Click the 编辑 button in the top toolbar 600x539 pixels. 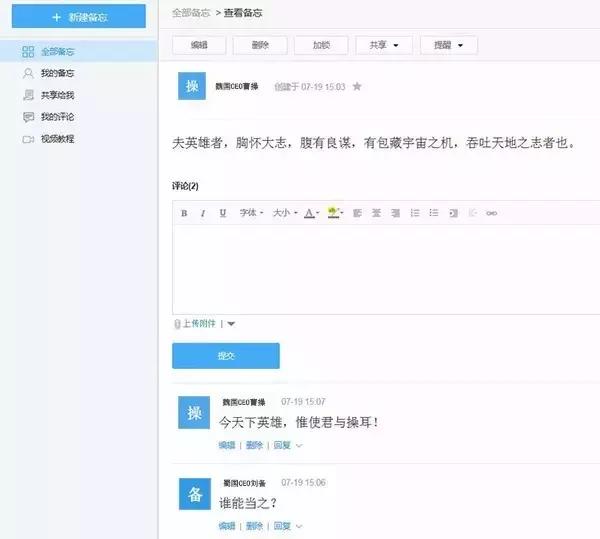click(199, 45)
